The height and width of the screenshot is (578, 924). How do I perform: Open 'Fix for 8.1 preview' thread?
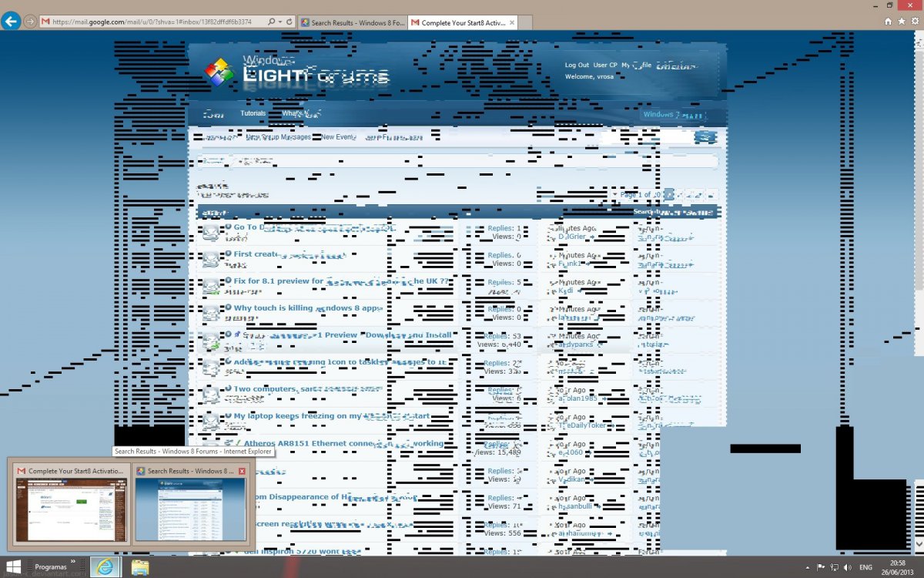point(341,281)
